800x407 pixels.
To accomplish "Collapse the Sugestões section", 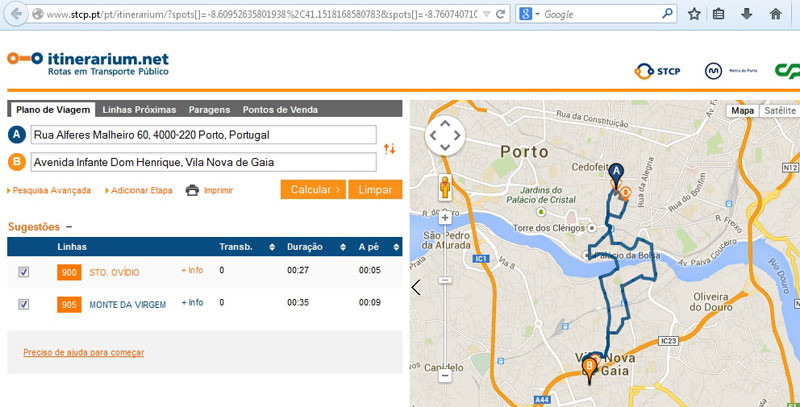I will [69, 227].
